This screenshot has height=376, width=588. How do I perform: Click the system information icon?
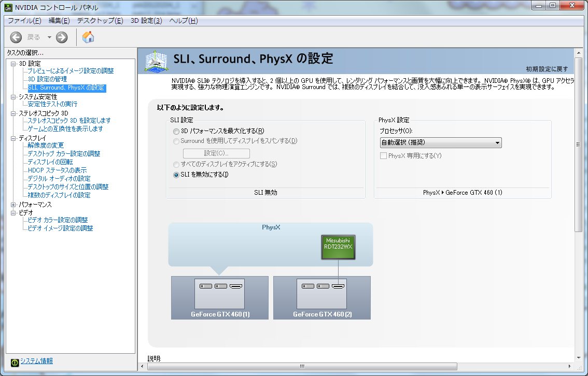pyautogui.click(x=15, y=362)
